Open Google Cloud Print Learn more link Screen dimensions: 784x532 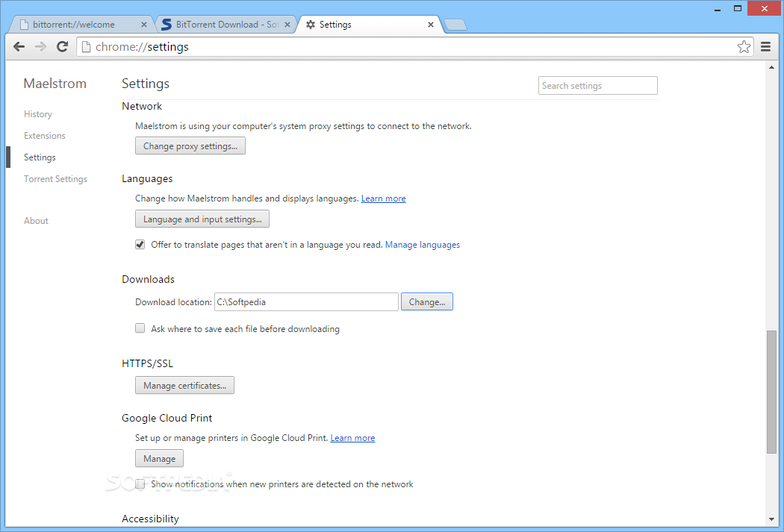click(352, 437)
